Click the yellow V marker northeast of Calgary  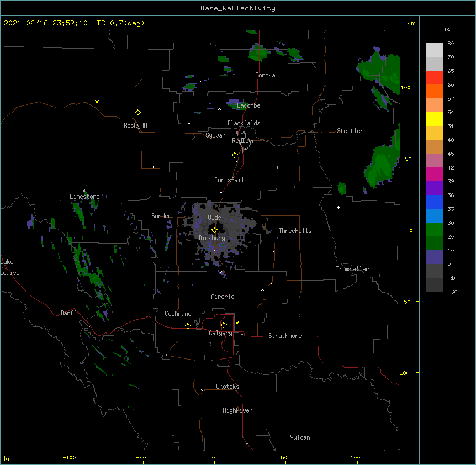[x=237, y=323]
